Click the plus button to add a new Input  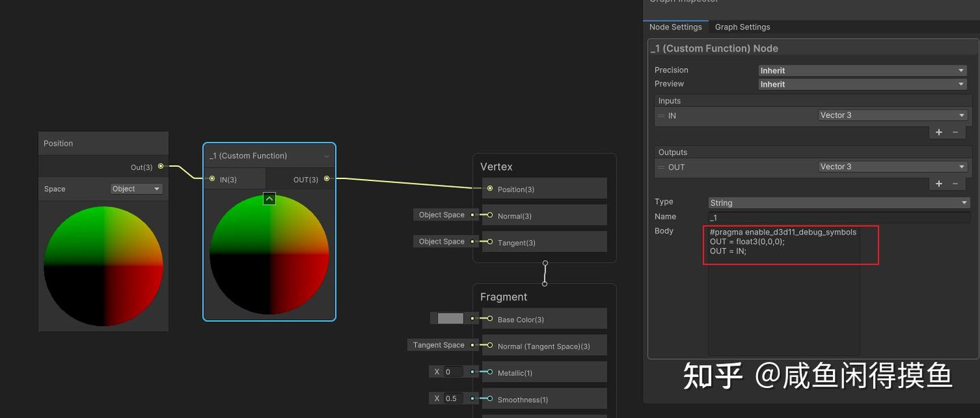pyautogui.click(x=938, y=132)
